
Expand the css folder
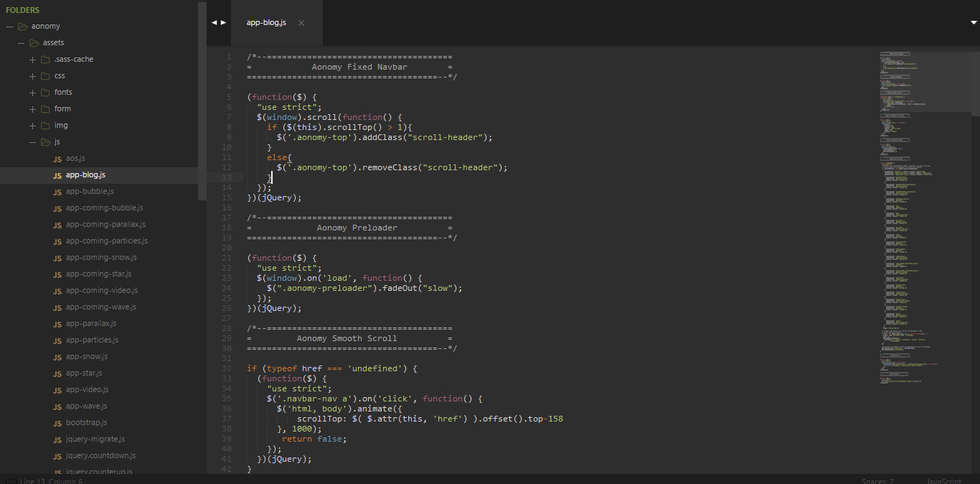pos(32,76)
